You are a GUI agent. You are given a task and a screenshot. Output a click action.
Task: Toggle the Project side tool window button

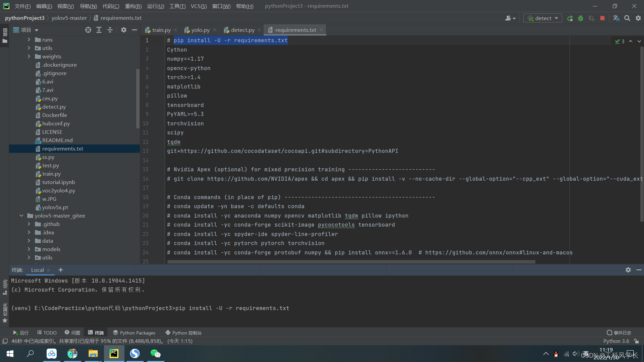[5, 36]
